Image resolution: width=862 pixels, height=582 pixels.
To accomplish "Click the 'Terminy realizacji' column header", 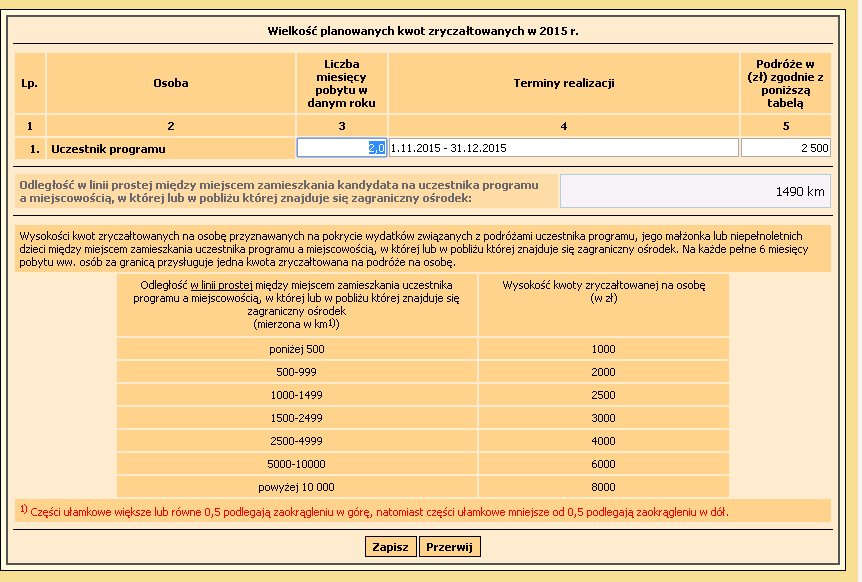I will coord(563,83).
